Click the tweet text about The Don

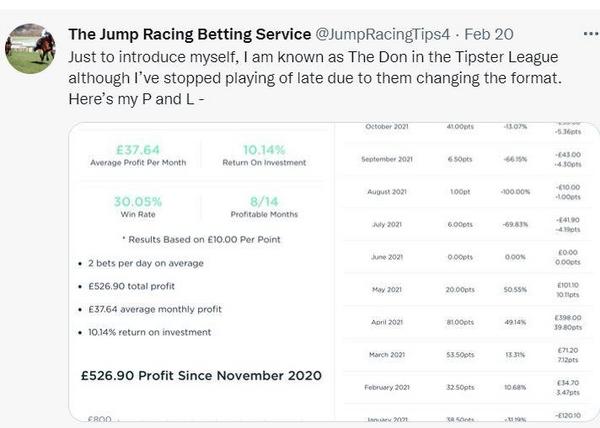[315, 78]
